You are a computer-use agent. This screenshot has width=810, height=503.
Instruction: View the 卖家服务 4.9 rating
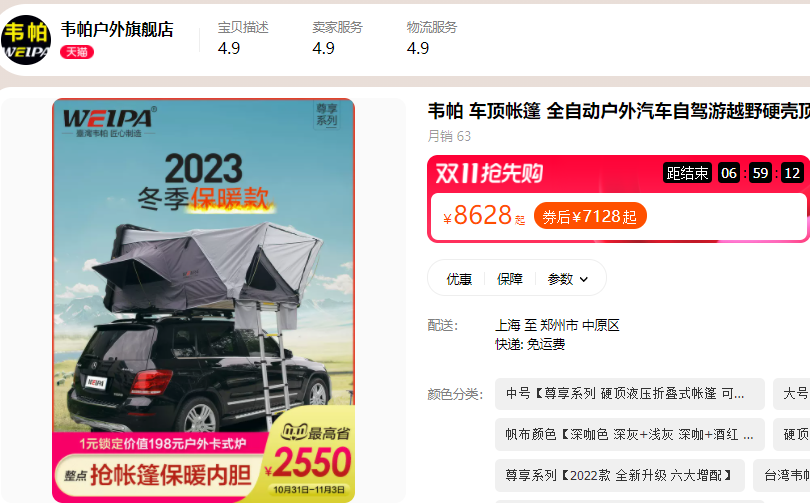click(337, 38)
